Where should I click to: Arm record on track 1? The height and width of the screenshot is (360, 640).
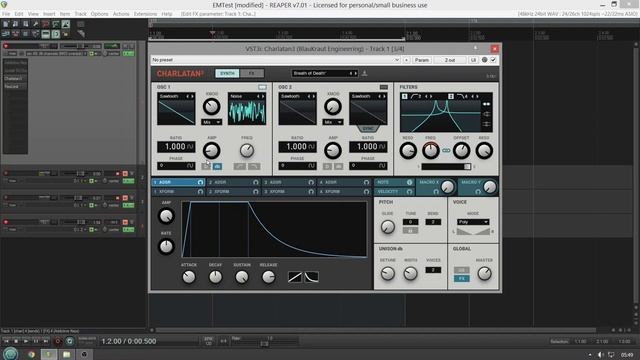6,46
